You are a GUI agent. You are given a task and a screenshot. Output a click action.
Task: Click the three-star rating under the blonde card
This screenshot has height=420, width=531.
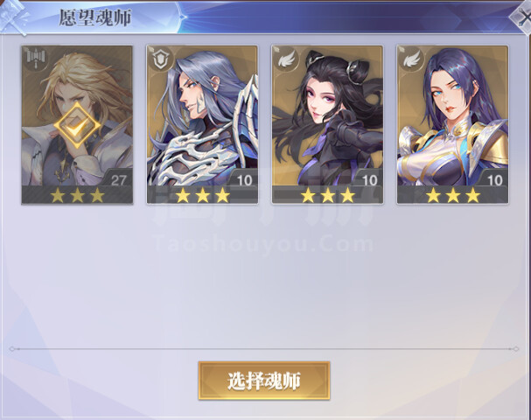[77, 195]
